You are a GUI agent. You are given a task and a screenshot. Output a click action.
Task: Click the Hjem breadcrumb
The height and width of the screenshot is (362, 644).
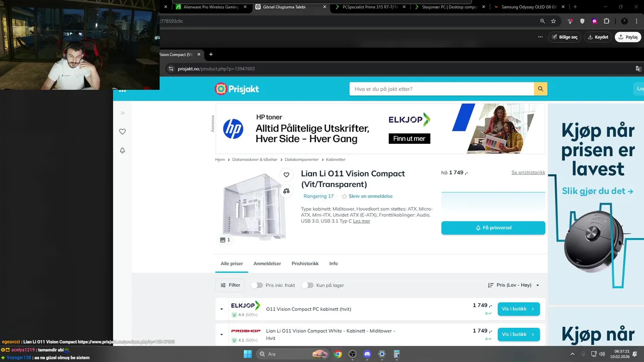click(x=220, y=159)
